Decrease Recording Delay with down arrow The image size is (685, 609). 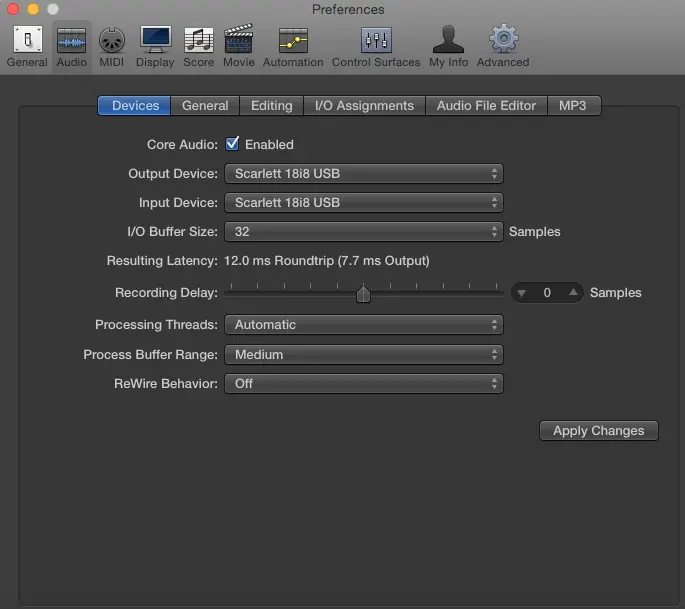(521, 293)
